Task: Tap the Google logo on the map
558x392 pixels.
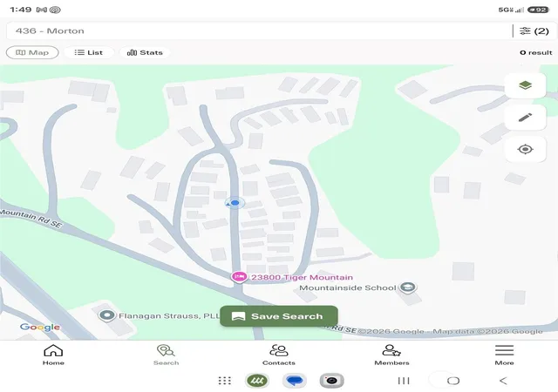Action: click(40, 328)
